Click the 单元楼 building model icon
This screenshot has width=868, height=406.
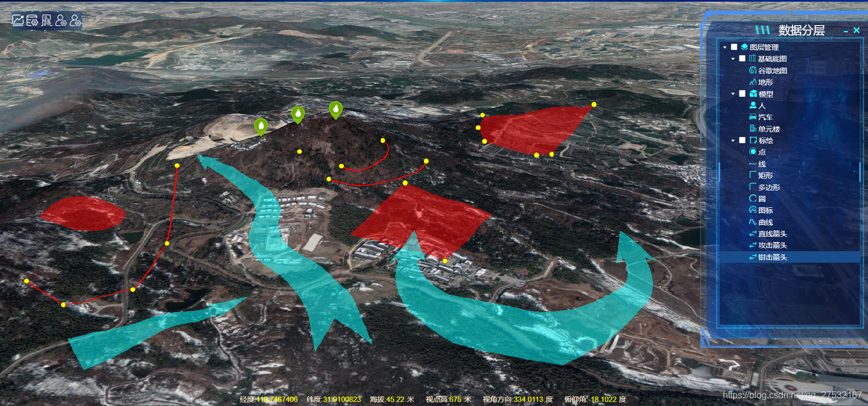tap(753, 129)
